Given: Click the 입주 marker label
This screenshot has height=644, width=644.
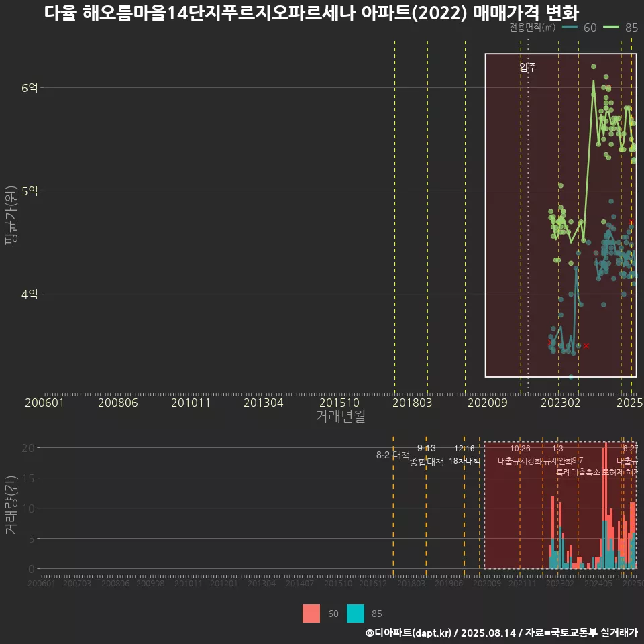Looking at the screenshot, I should [528, 66].
